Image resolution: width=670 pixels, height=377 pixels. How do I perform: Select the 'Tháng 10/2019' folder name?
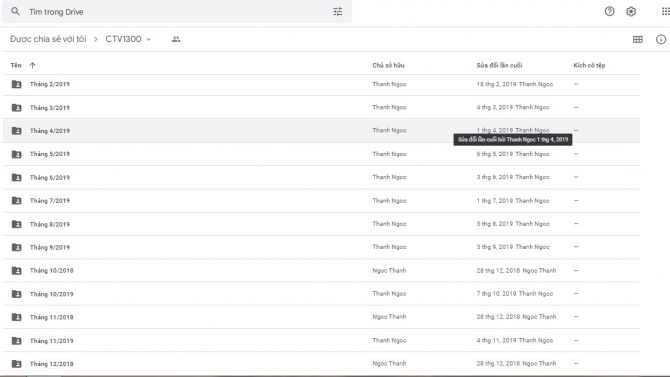(x=52, y=294)
